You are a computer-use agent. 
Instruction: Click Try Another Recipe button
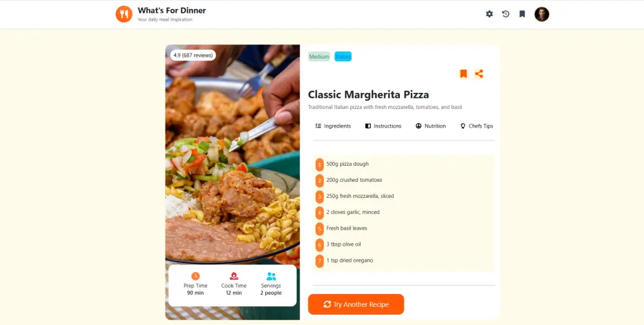(356, 304)
